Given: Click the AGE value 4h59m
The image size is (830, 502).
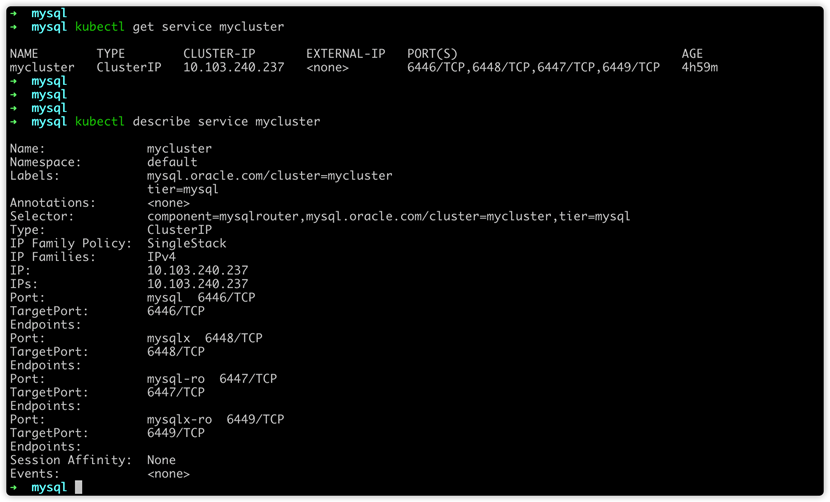Looking at the screenshot, I should point(700,67).
